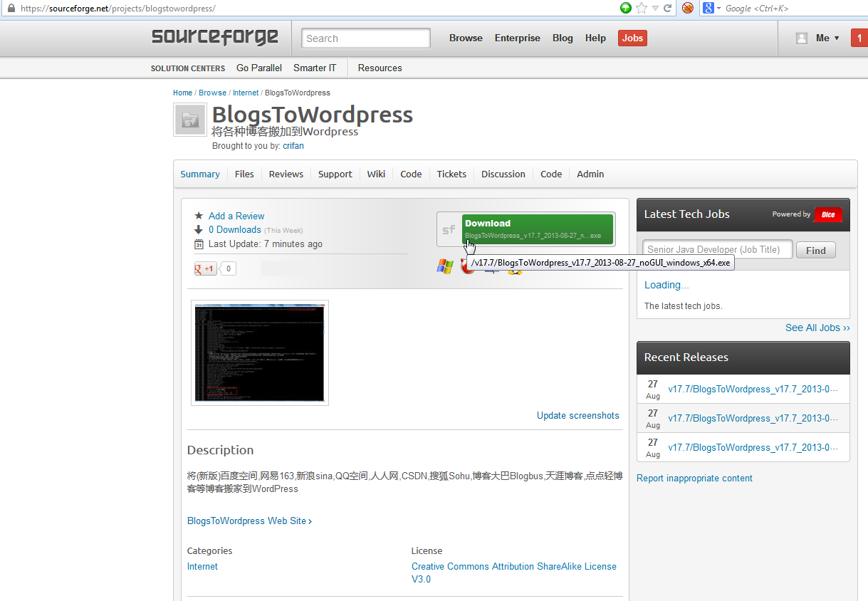Switch to the Tickets tab
The width and height of the screenshot is (868, 601).
(451, 174)
